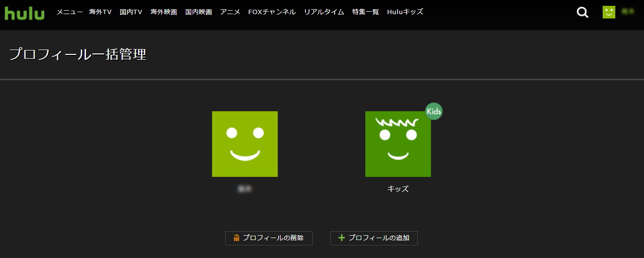Viewport: 644px width, 258px height.
Task: Click the Kids badge on avatar
Action: (x=433, y=111)
